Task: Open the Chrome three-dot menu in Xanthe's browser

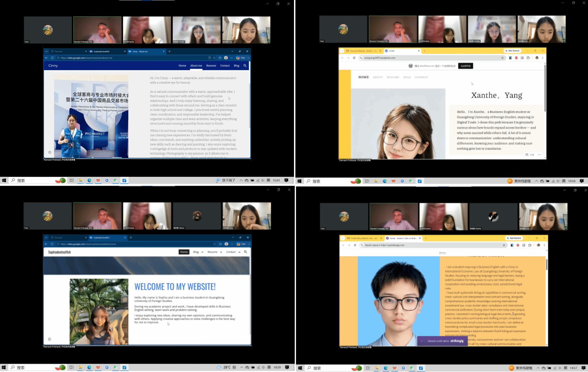Action: (x=543, y=58)
